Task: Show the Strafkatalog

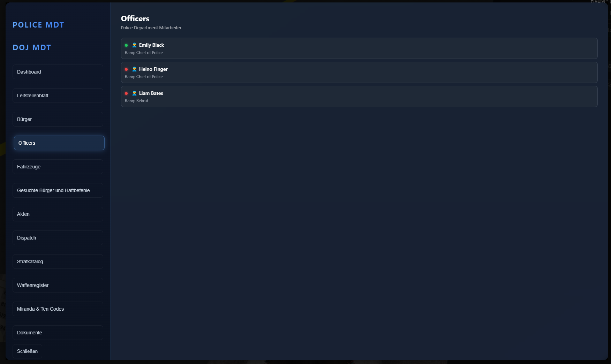Action: click(x=58, y=261)
